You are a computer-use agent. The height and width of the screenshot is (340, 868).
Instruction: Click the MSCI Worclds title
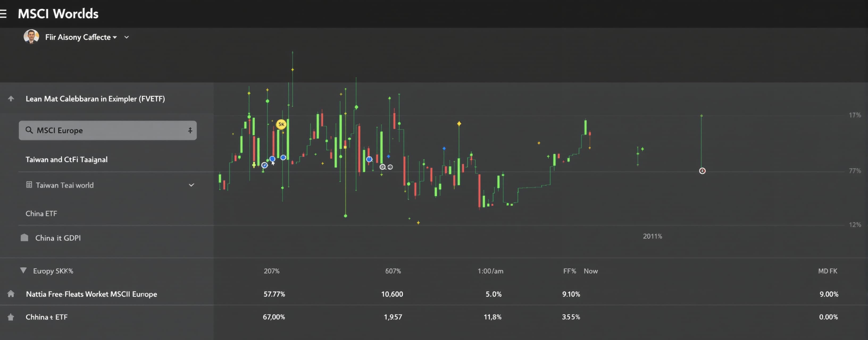point(58,14)
